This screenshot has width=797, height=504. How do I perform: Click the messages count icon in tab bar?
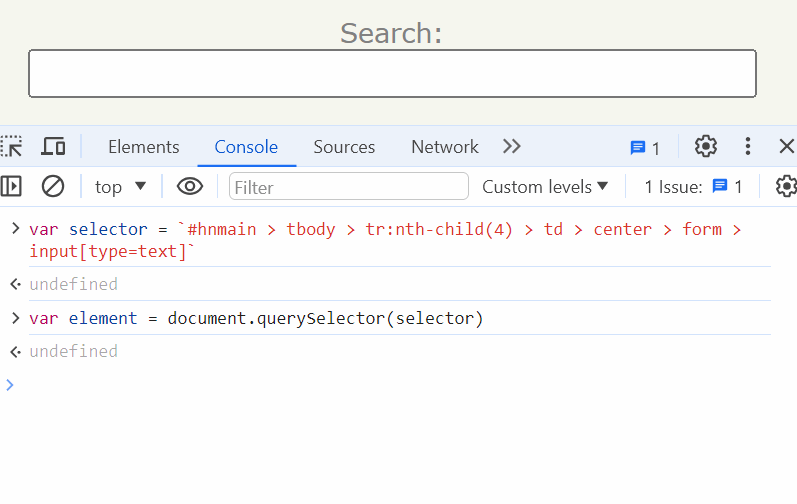click(645, 148)
